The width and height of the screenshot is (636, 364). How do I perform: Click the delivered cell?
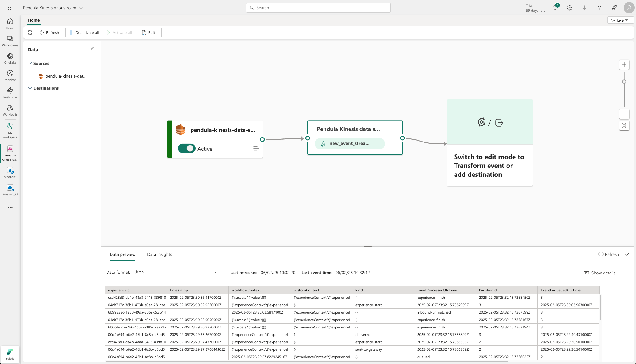[x=383, y=335]
